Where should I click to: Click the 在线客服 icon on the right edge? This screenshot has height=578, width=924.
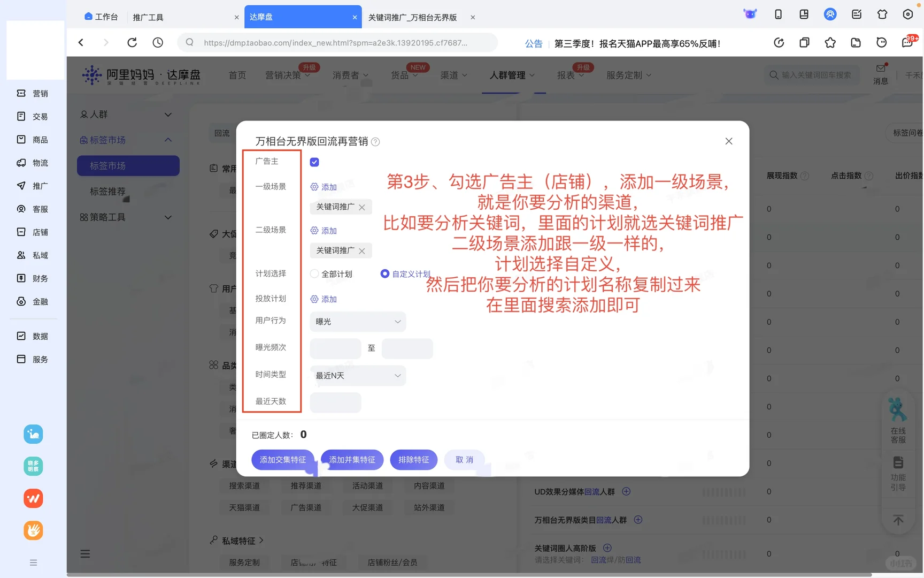tap(898, 410)
